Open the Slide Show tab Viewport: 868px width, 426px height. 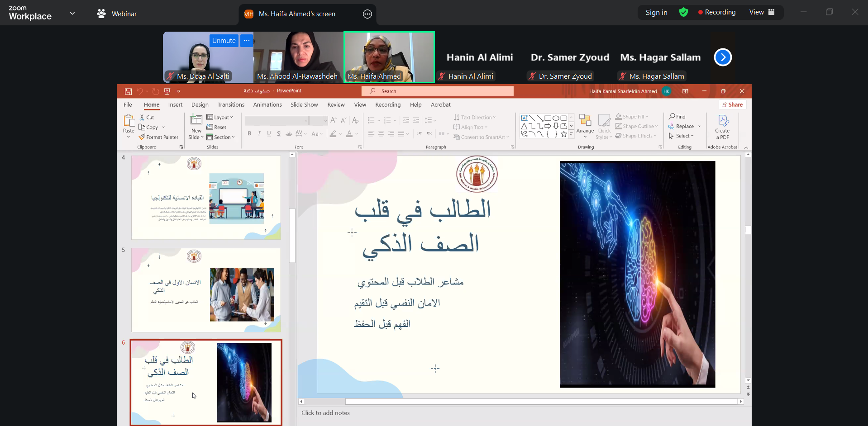[304, 105]
